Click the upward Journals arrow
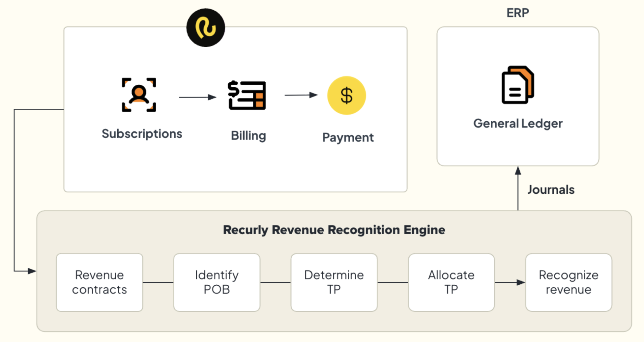 point(518,188)
